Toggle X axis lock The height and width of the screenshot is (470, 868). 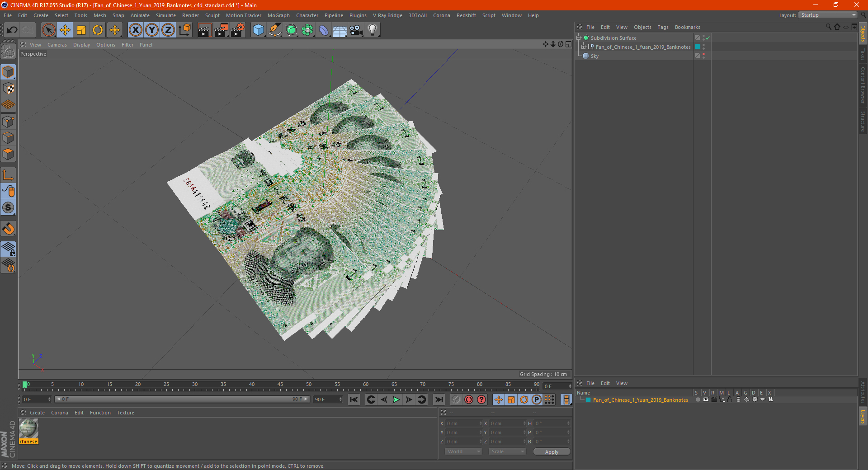[x=135, y=30]
